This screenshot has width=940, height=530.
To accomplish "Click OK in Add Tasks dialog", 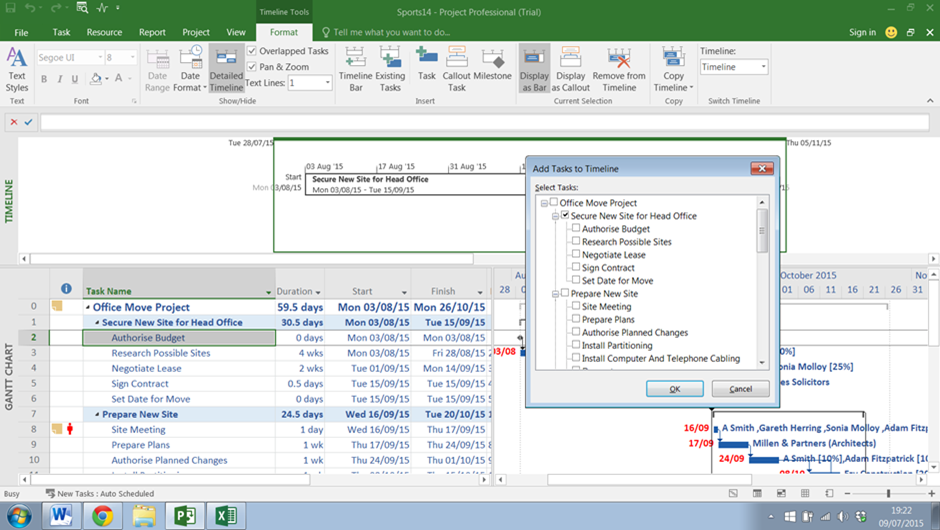I will pos(674,389).
